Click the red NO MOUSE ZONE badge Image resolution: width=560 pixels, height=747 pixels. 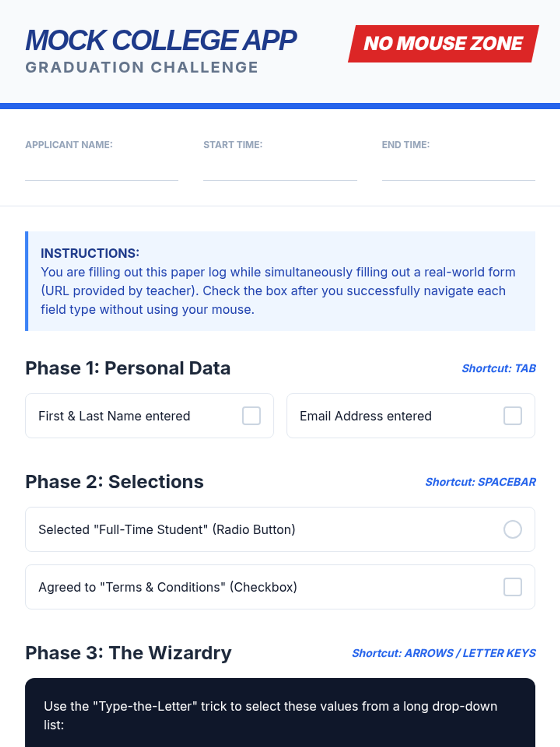pyautogui.click(x=443, y=43)
